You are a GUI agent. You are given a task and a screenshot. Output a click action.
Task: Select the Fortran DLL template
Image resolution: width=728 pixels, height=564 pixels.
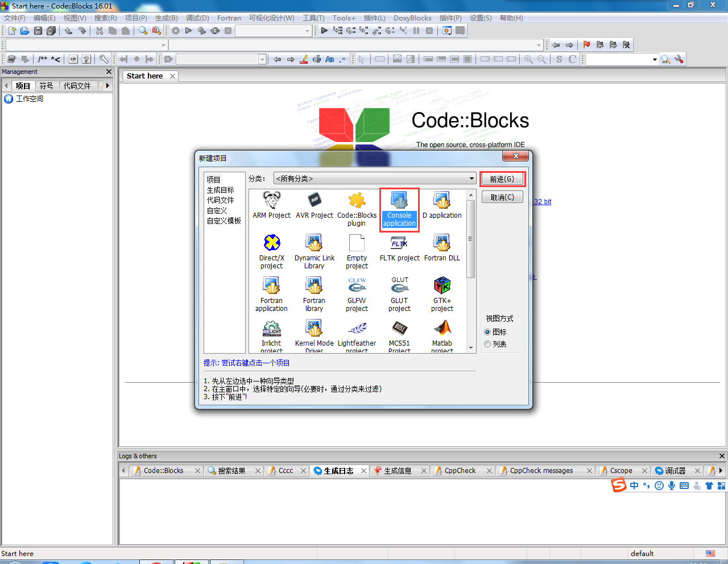tap(442, 248)
